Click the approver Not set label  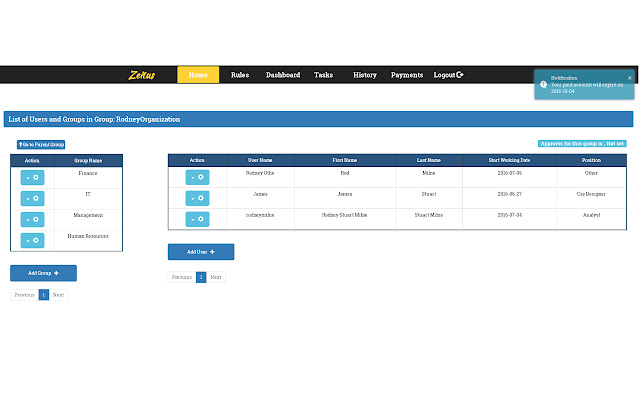582,144
